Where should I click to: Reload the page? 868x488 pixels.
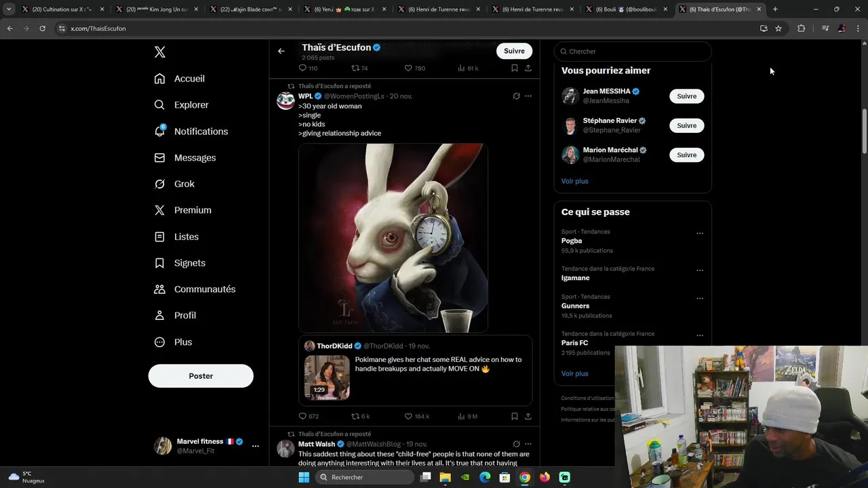tap(42, 28)
